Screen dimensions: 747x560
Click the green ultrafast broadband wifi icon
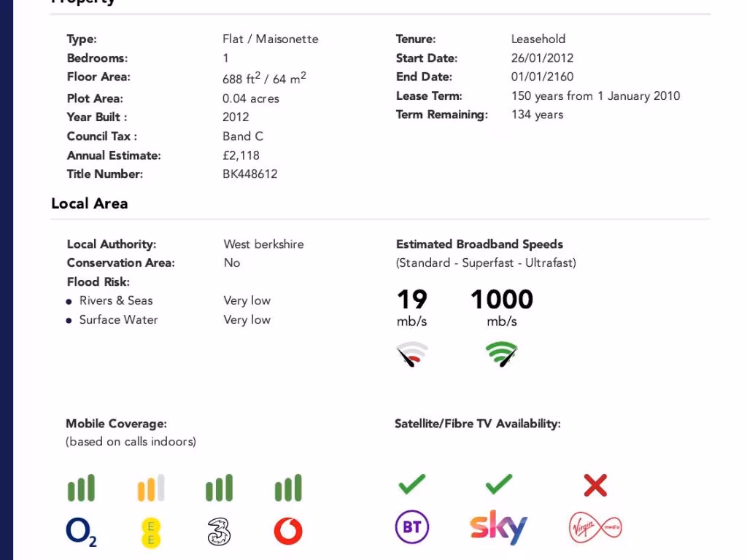[502, 354]
